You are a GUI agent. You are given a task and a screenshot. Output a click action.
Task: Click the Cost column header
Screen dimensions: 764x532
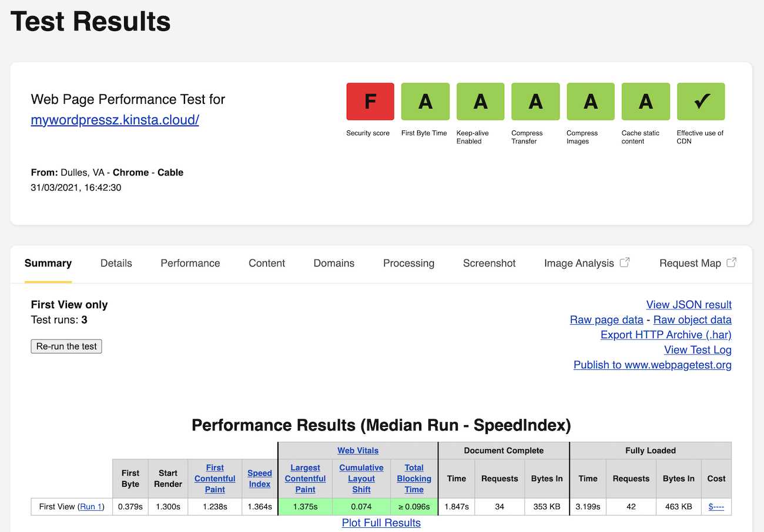point(716,479)
